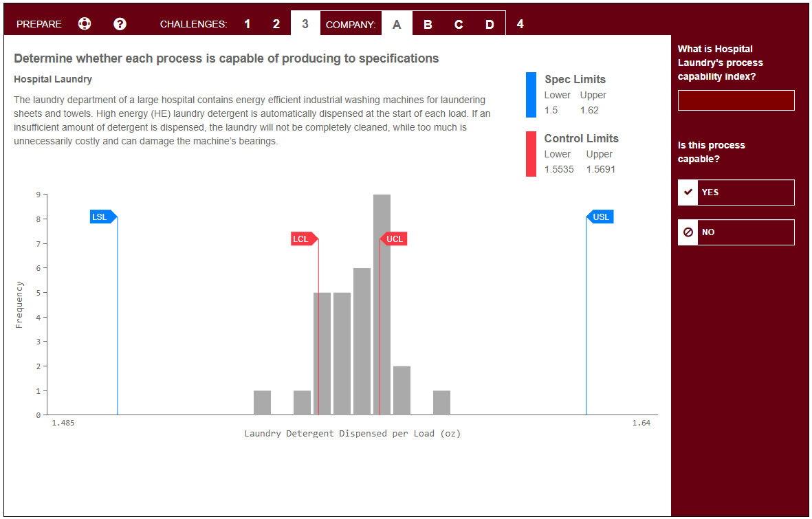Select Company D tab

pos(490,23)
